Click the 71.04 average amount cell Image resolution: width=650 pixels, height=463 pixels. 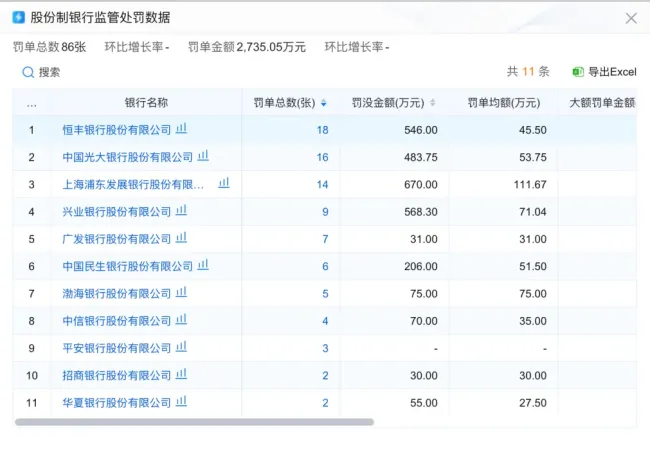tap(533, 212)
